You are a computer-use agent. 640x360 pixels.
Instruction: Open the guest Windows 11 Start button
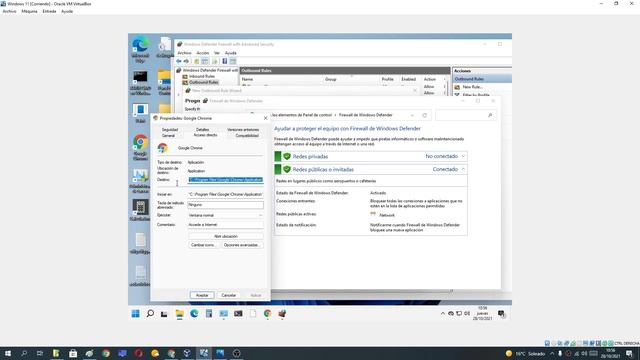136,313
